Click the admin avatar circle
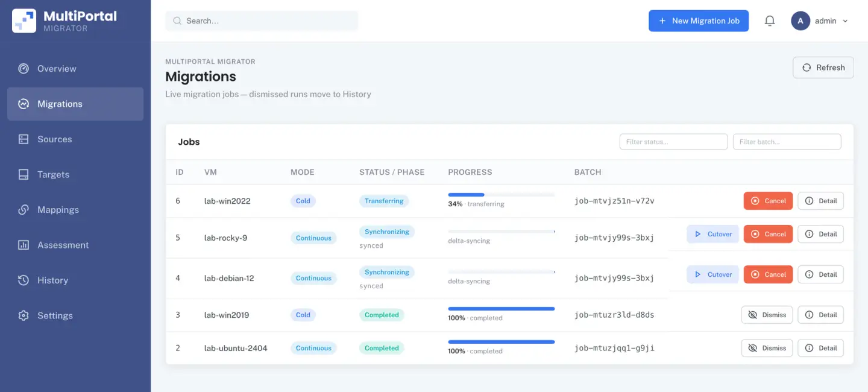 pos(800,21)
